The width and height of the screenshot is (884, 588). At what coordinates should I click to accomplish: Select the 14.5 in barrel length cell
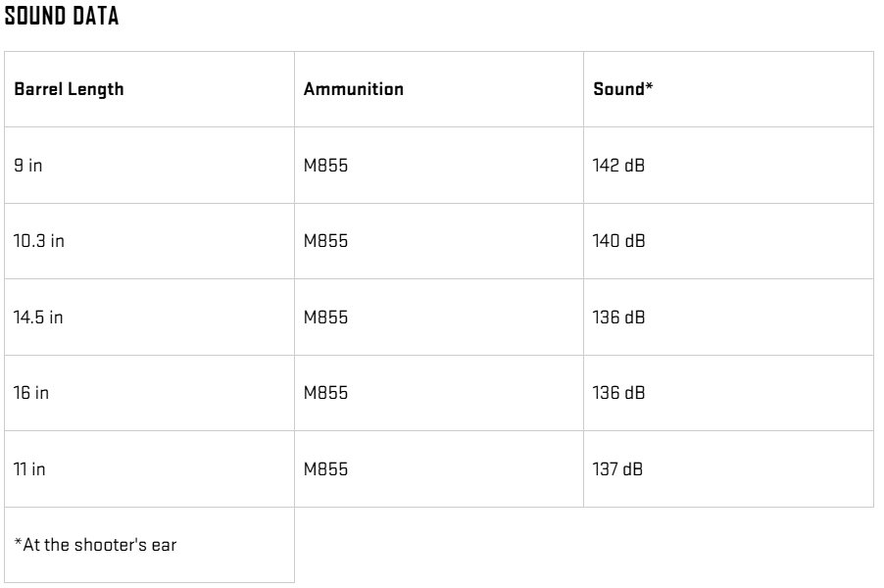[x=38, y=318]
